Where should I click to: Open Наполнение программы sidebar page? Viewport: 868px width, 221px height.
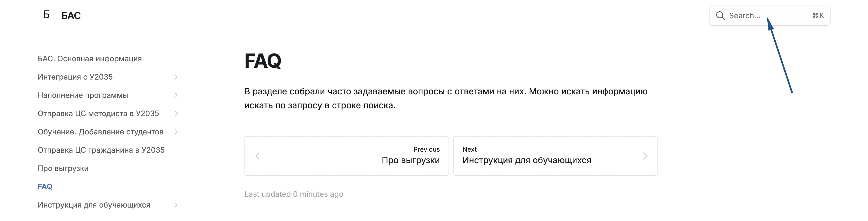[83, 95]
